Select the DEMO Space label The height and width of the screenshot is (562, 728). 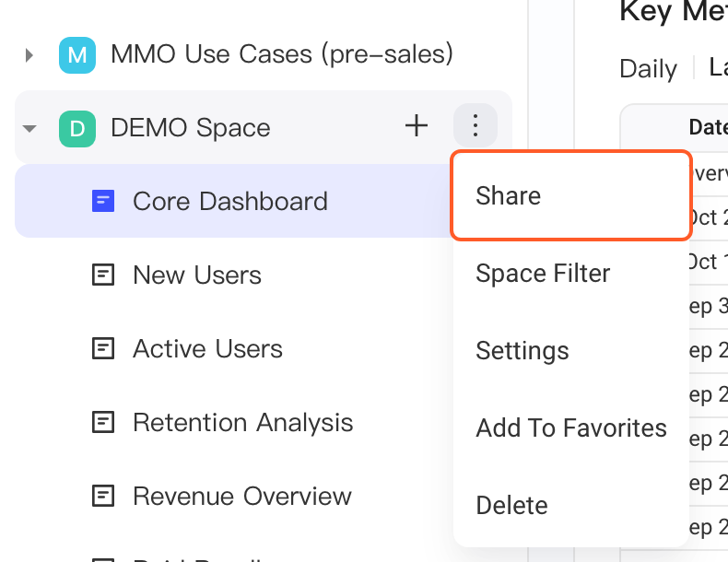pos(191,128)
